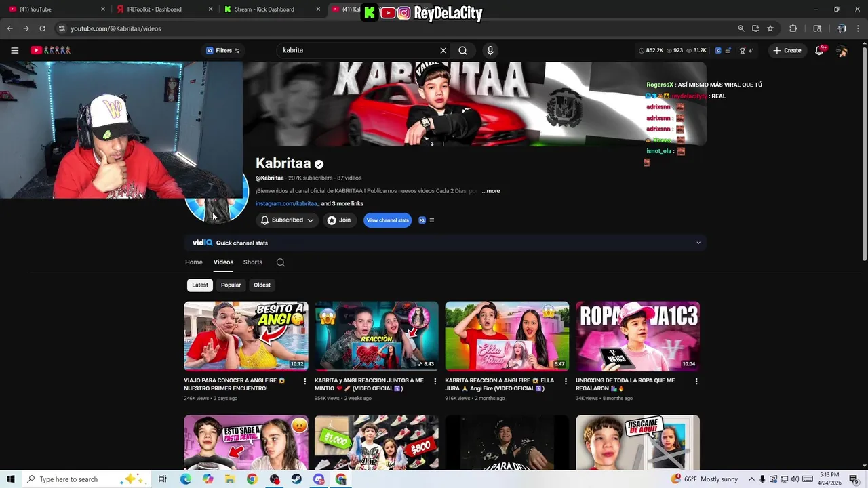
Task: Open the ROPA VA1C3 unboxing thumbnail
Action: [637, 336]
